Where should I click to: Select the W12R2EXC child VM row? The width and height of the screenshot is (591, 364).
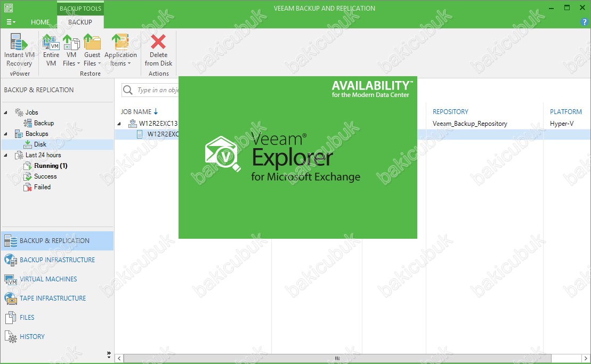coord(353,134)
